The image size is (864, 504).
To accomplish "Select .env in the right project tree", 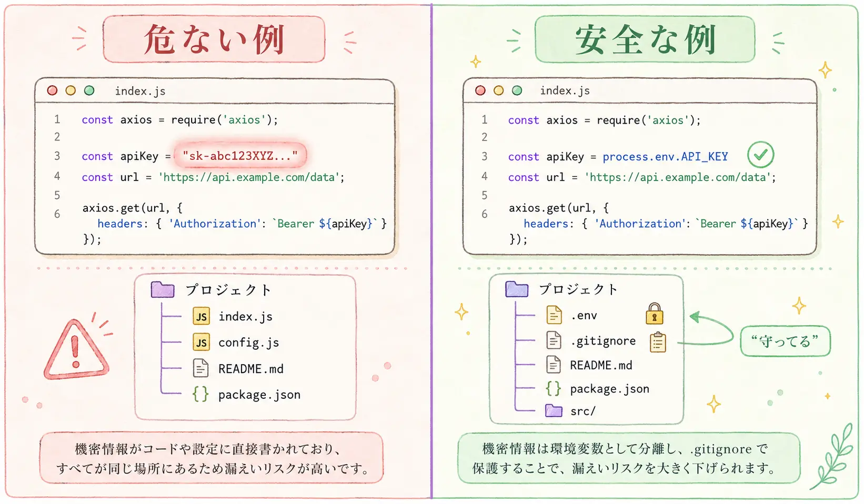I will (x=584, y=316).
